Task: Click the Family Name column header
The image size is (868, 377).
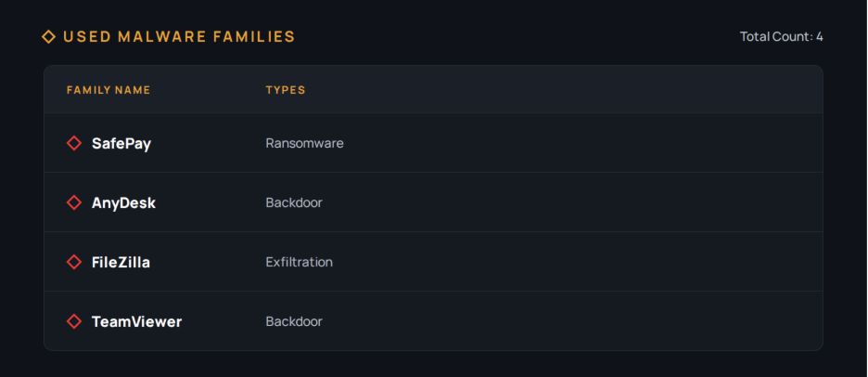Action: click(108, 90)
